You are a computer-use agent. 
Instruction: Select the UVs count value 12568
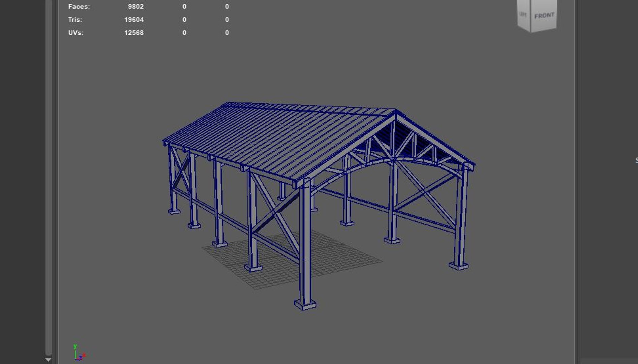tap(134, 33)
